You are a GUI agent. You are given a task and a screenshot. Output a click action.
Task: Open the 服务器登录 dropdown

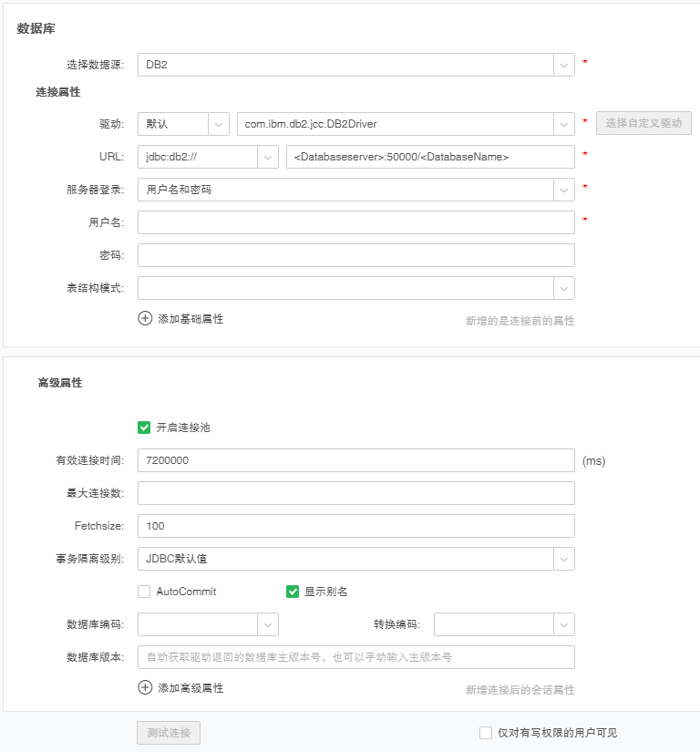coord(564,190)
